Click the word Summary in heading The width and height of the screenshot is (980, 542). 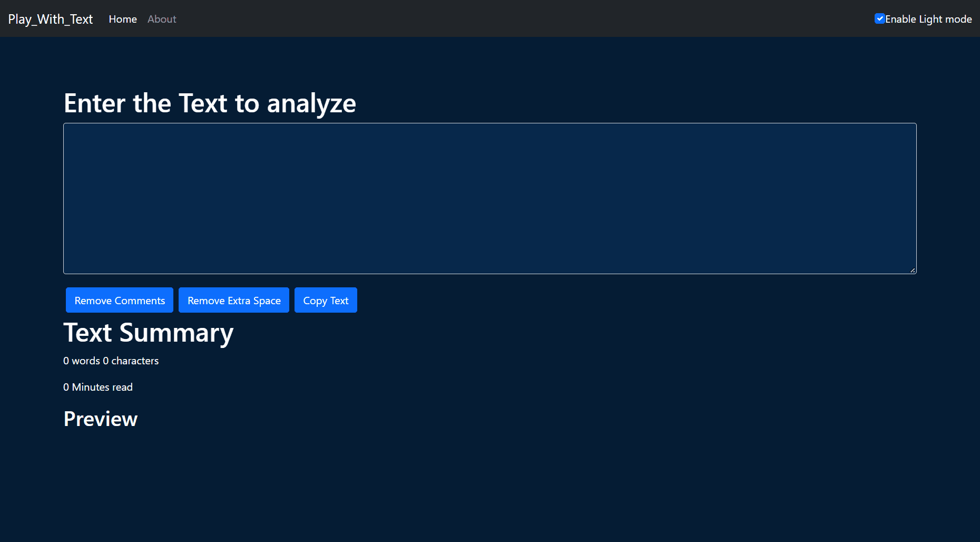tap(177, 333)
